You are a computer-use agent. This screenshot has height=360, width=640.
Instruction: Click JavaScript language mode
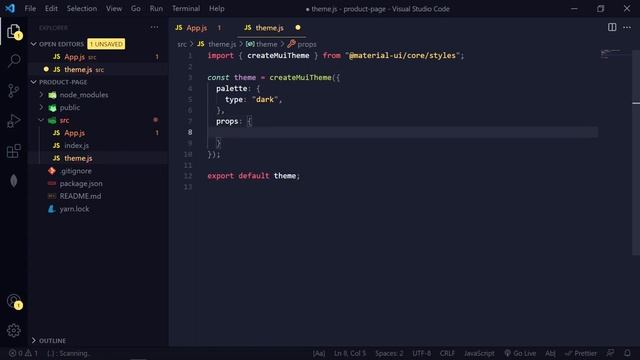pyautogui.click(x=479, y=353)
